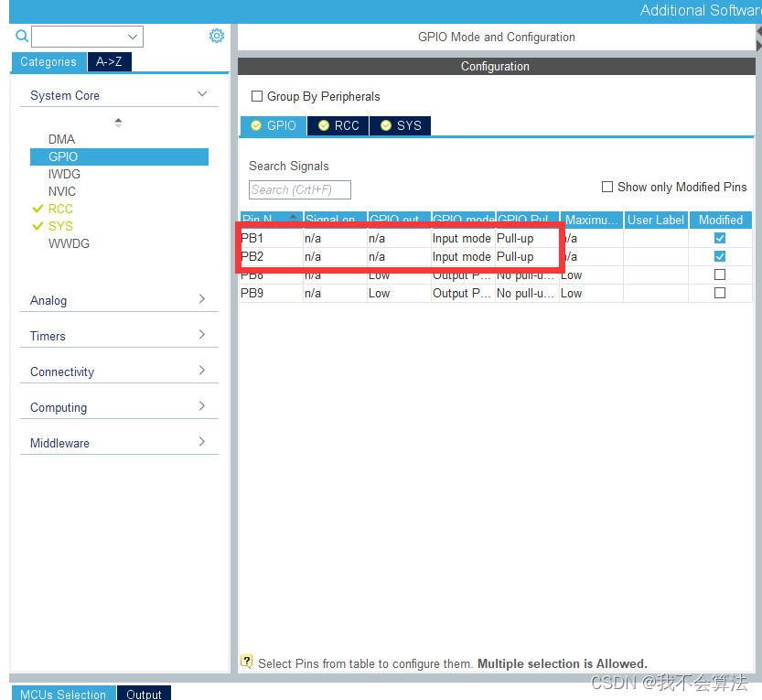
Task: Sort by GPIO mode column header
Action: [464, 220]
